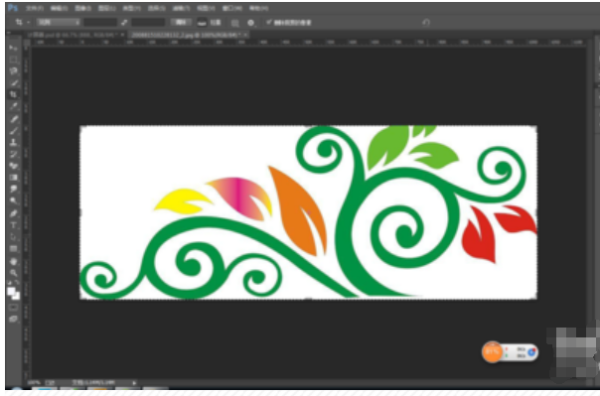Expand the crop tool preset picker arrow
600x396 pixels.
pyautogui.click(x=28, y=23)
